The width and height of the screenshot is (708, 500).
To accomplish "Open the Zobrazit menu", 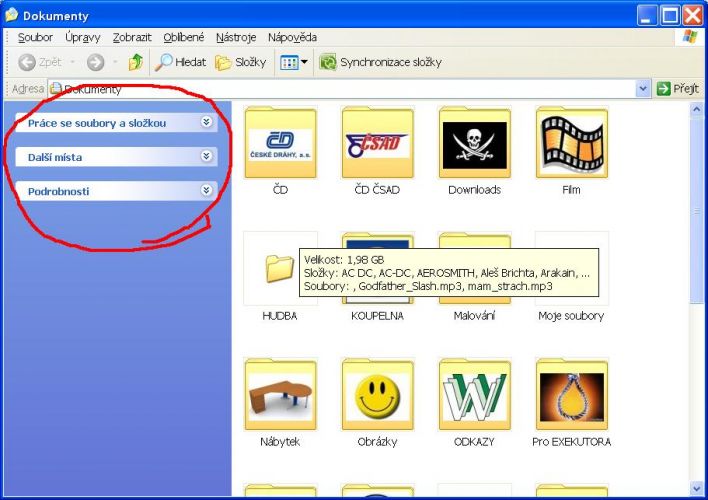I will [132, 37].
